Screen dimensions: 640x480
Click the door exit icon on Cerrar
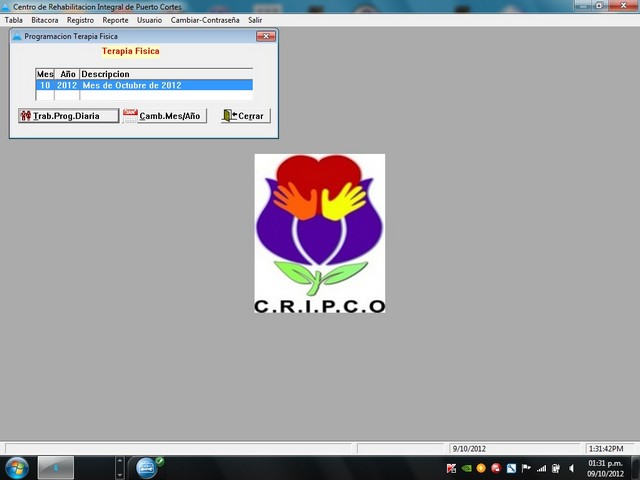230,116
